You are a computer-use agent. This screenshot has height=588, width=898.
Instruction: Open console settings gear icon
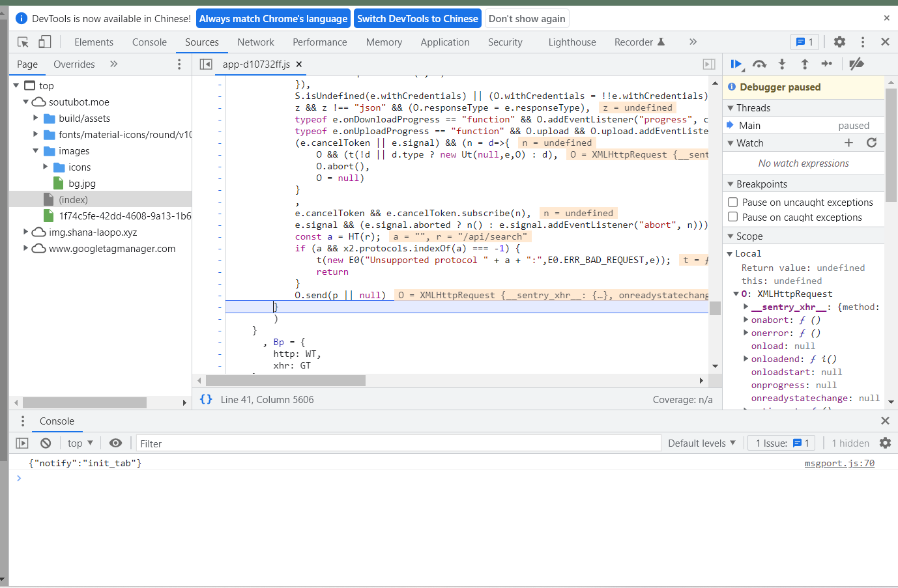pyautogui.click(x=885, y=443)
